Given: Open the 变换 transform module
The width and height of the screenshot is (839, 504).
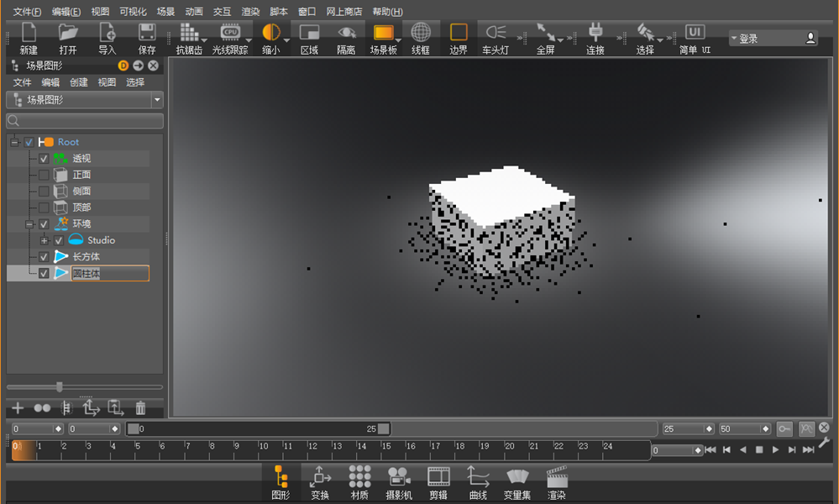Looking at the screenshot, I should point(320,477).
